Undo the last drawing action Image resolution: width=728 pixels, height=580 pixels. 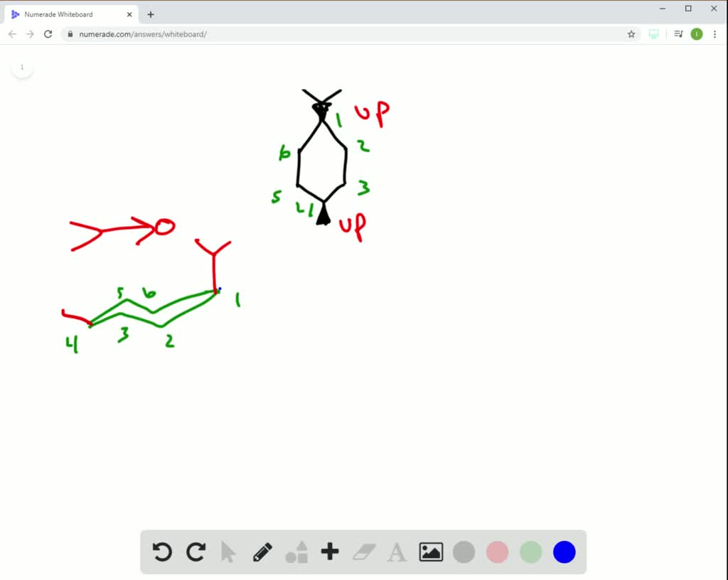[x=161, y=552]
